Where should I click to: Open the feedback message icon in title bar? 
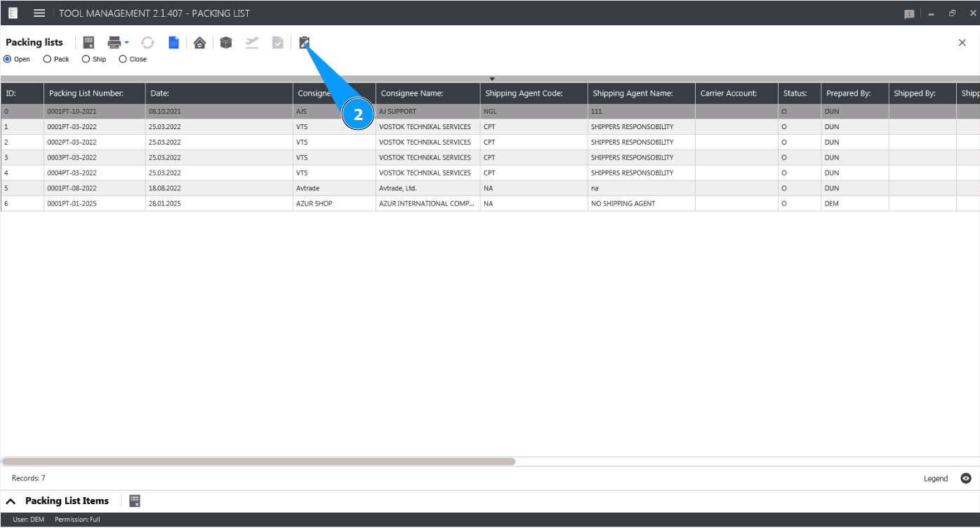pos(909,14)
